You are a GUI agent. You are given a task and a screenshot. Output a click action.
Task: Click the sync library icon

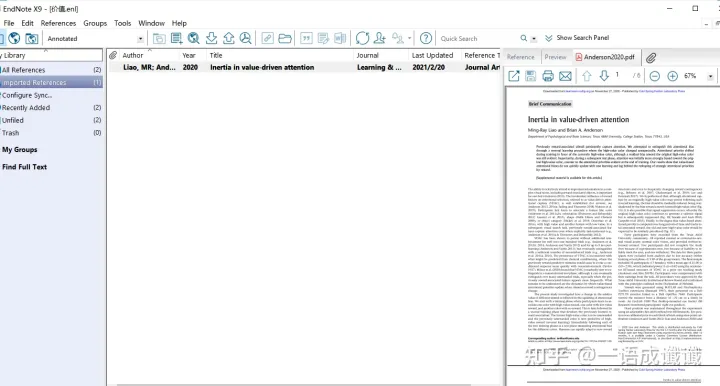(362, 39)
